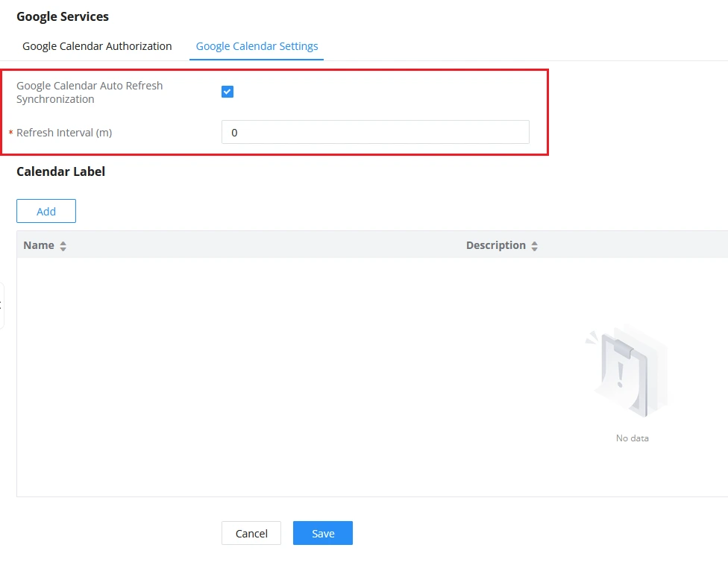The image size is (728, 574).
Task: Switch to Google Calendar Authorization tab
Action: [x=97, y=46]
